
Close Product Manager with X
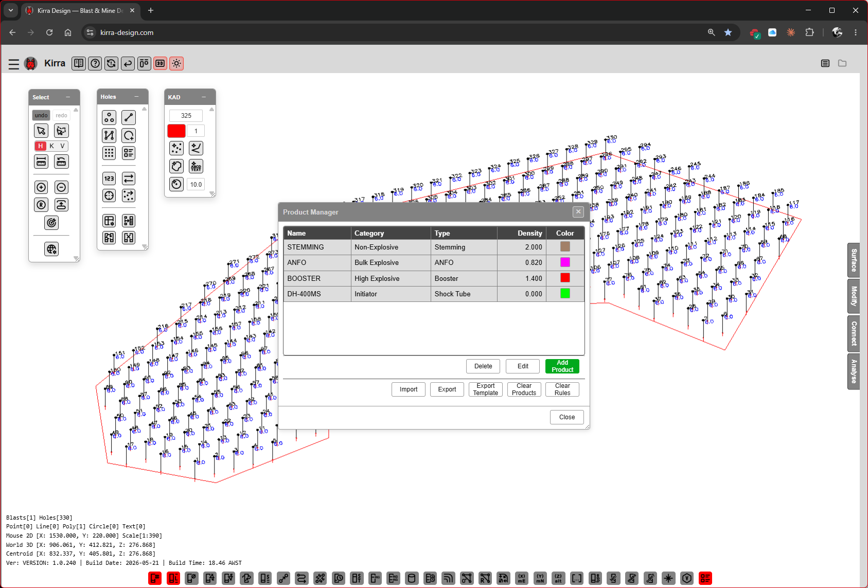coord(578,211)
